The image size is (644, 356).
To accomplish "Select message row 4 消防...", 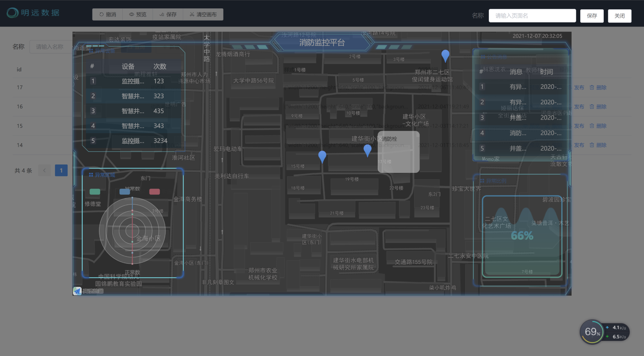I will click(521, 133).
